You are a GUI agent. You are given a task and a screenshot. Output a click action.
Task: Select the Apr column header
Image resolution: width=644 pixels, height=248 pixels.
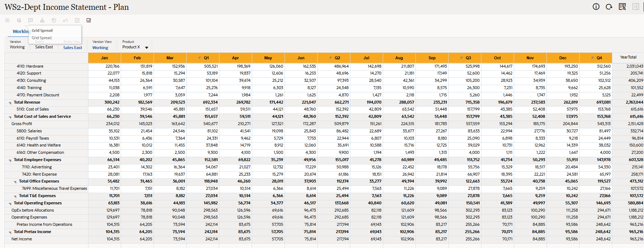(235, 58)
